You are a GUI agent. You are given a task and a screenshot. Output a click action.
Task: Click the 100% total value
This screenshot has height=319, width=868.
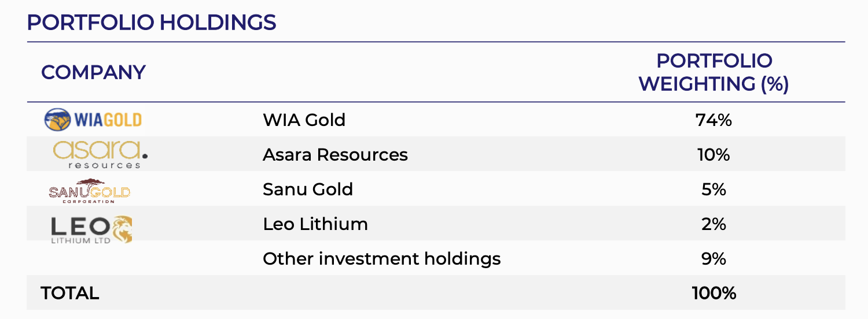pos(713,293)
